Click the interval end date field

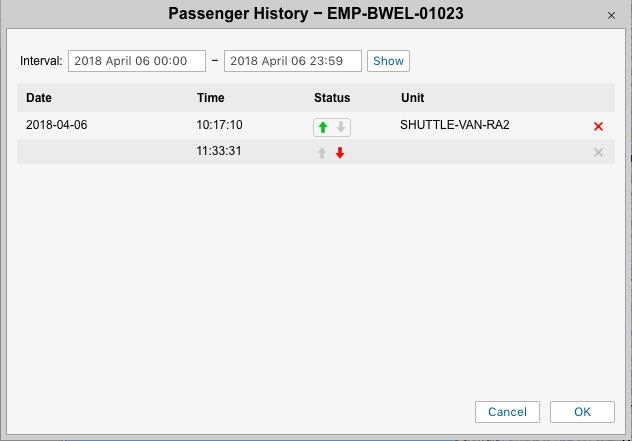(293, 61)
